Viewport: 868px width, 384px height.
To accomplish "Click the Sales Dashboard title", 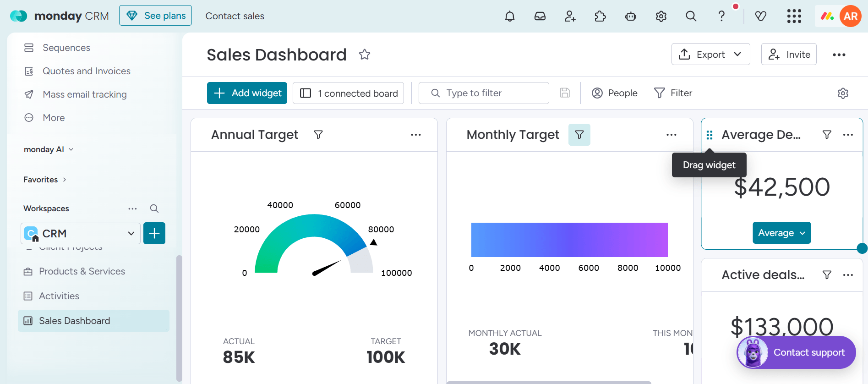I will point(277,55).
